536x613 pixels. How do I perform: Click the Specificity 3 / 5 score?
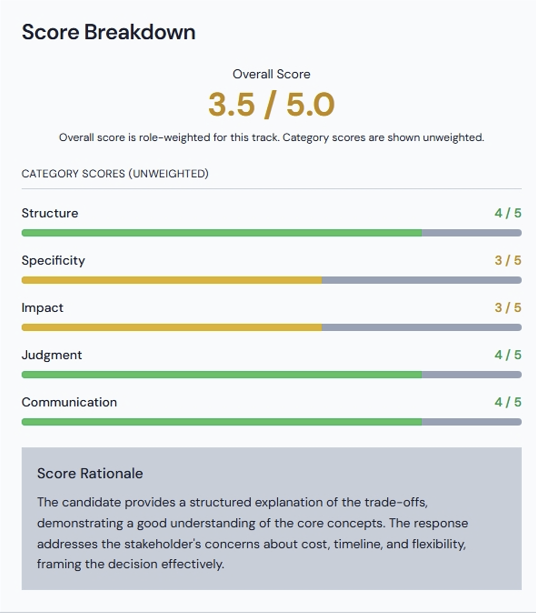click(x=507, y=260)
